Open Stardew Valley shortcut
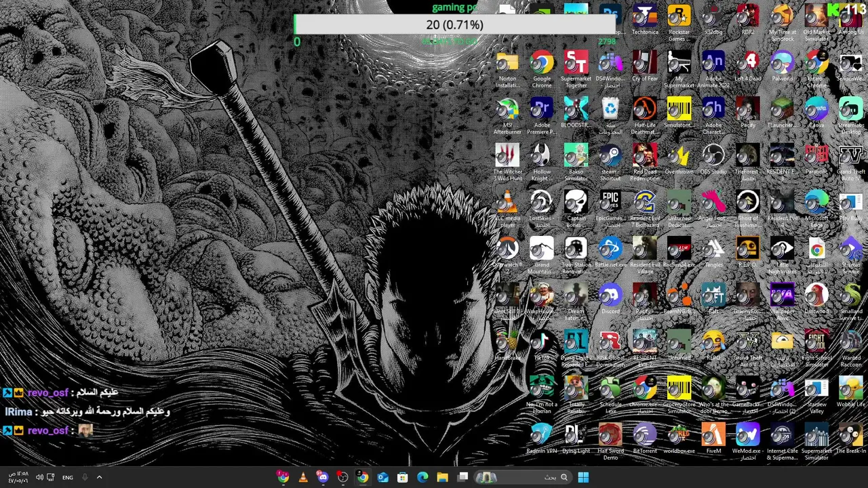This screenshot has width=868, height=488. point(816,395)
